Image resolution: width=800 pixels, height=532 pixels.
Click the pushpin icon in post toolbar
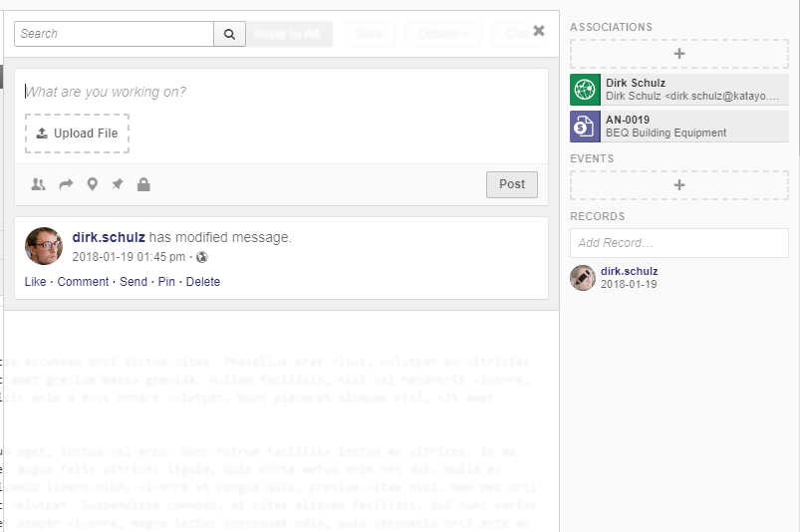click(118, 184)
